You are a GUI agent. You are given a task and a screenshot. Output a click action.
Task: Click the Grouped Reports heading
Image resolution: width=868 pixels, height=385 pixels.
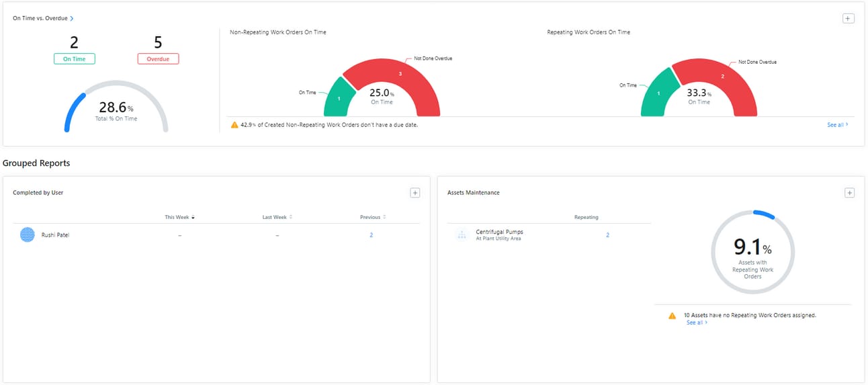tap(36, 163)
